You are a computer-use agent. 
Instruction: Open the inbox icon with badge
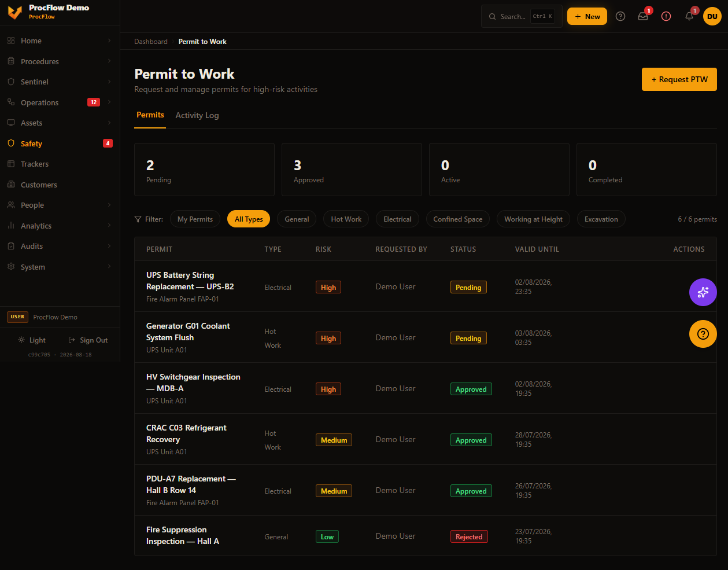click(643, 16)
